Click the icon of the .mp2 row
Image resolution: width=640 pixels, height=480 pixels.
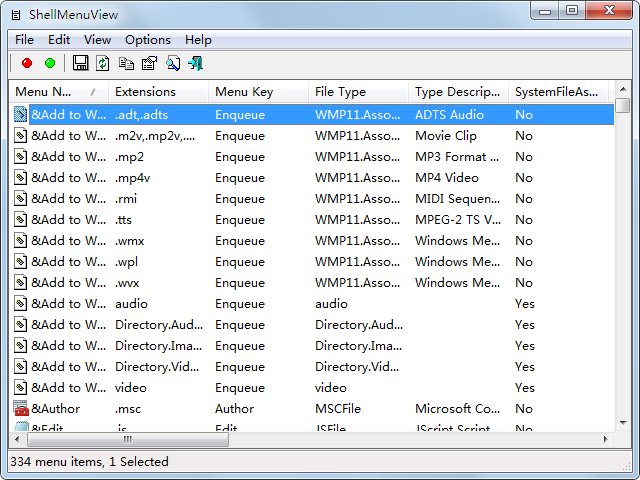pyautogui.click(x=20, y=157)
